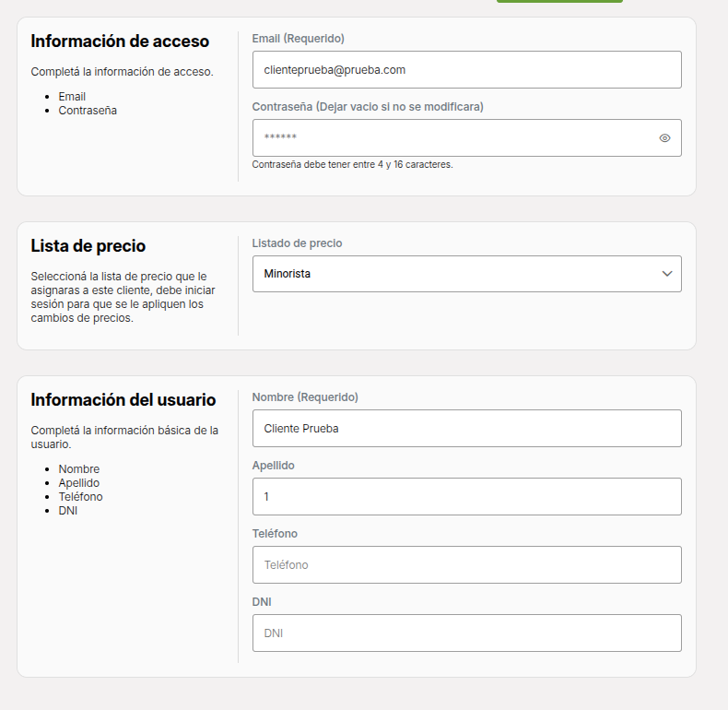Click the Nombre field containing Cliente Prueba
The image size is (728, 710).
click(x=466, y=429)
